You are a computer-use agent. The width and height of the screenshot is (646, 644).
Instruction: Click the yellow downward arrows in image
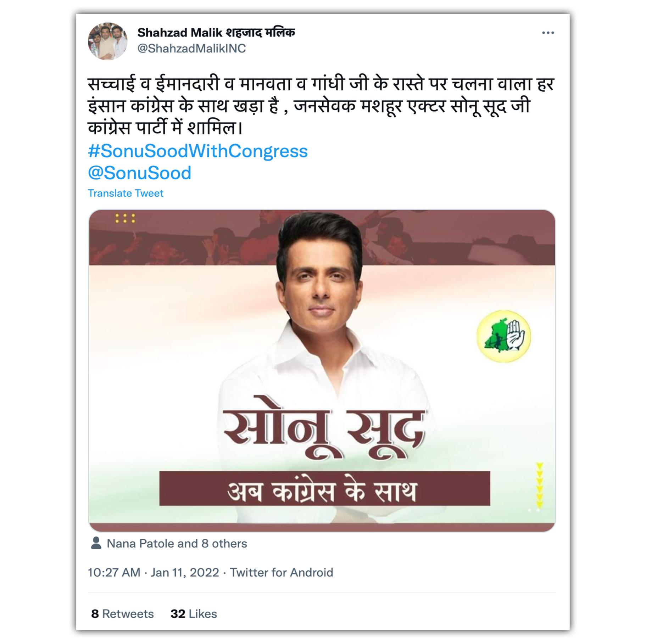click(539, 485)
